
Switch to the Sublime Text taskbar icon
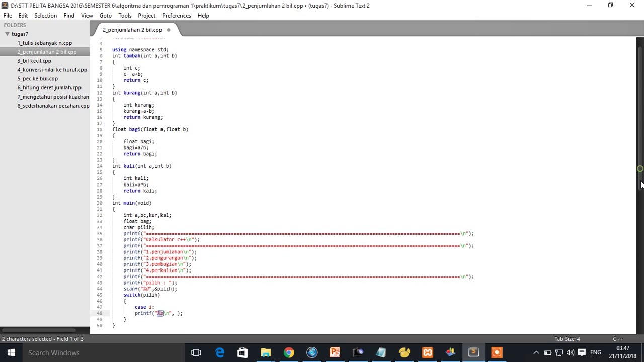coord(473,352)
